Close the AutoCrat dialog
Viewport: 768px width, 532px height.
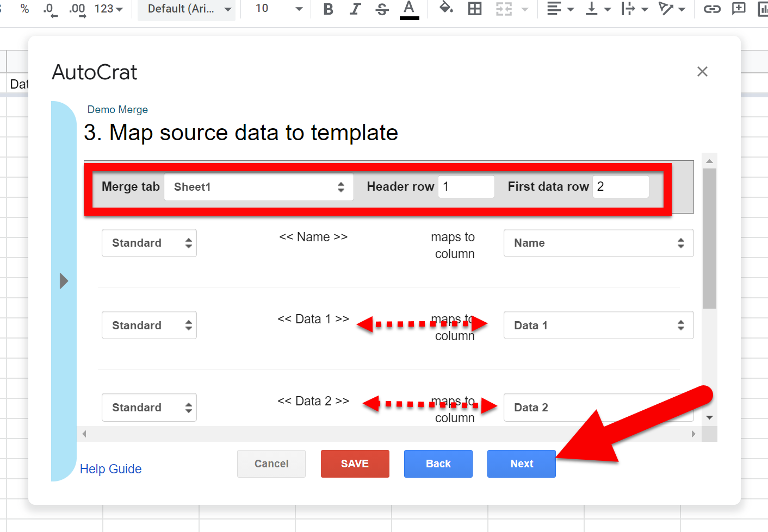702,72
